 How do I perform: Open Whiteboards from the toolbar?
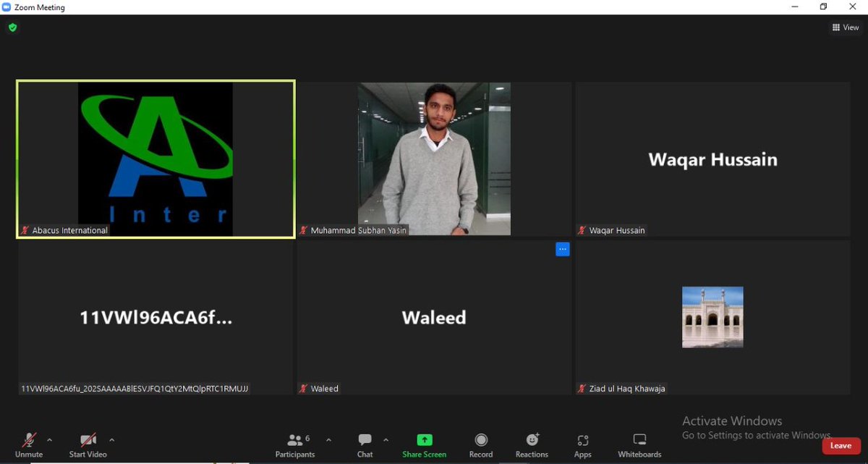click(x=639, y=445)
